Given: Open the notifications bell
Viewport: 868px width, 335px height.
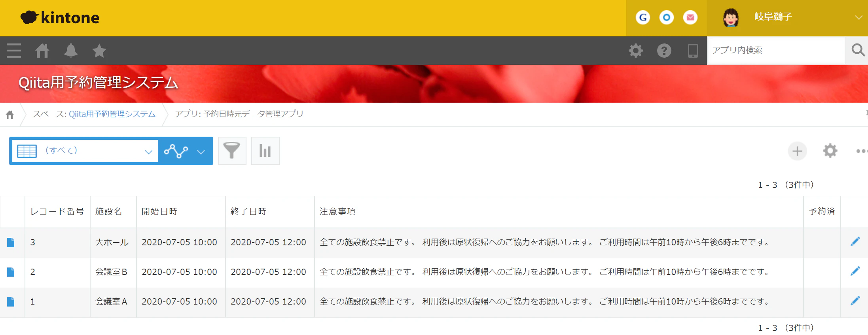Looking at the screenshot, I should tap(71, 51).
